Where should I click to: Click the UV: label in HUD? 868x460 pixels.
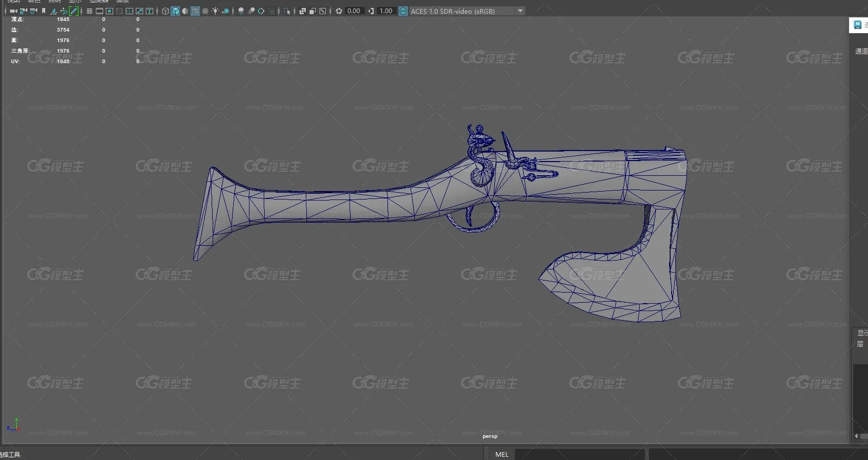15,62
